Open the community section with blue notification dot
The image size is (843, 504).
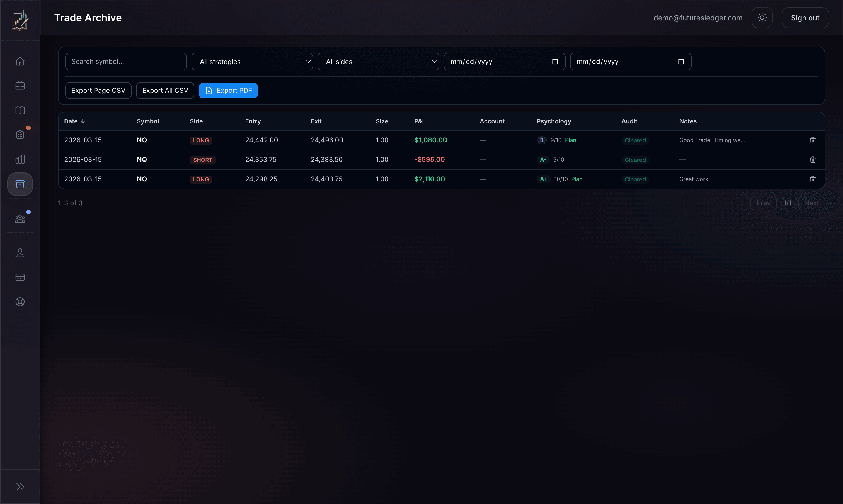pos(20,218)
